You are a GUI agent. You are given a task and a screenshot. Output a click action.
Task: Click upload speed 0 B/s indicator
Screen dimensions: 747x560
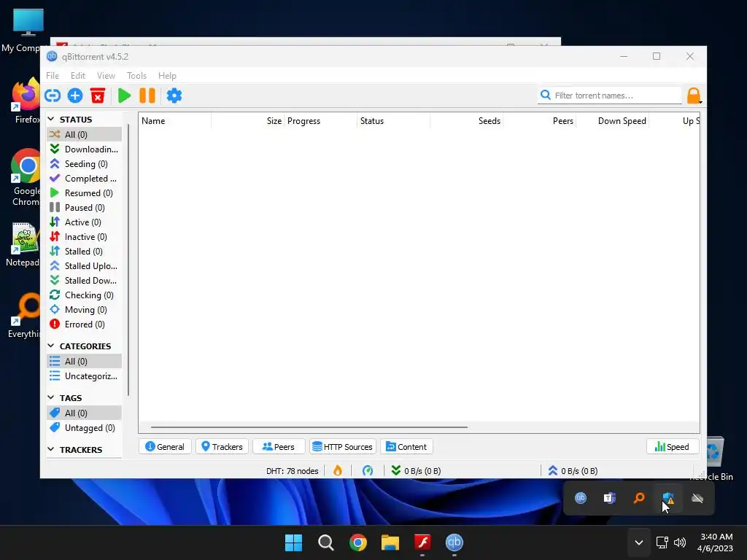coord(573,470)
